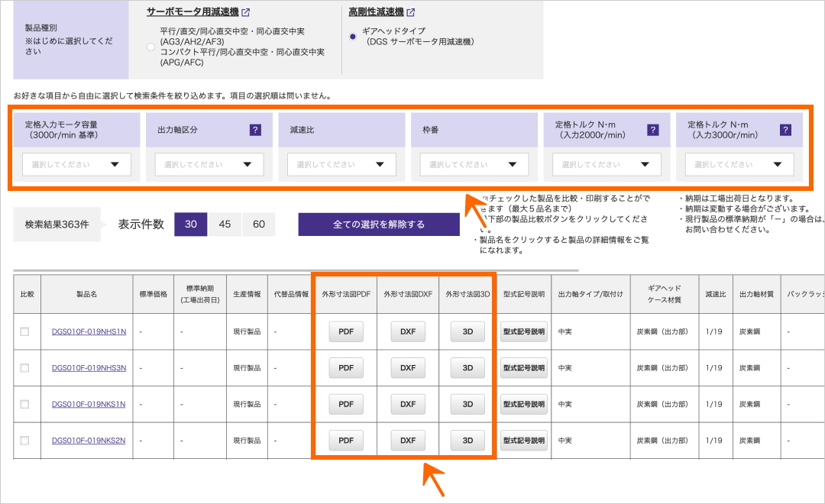Open 3D drawing for DGS010F-019NKS1N
Screen dimensions: 825x504
[x=467, y=404]
